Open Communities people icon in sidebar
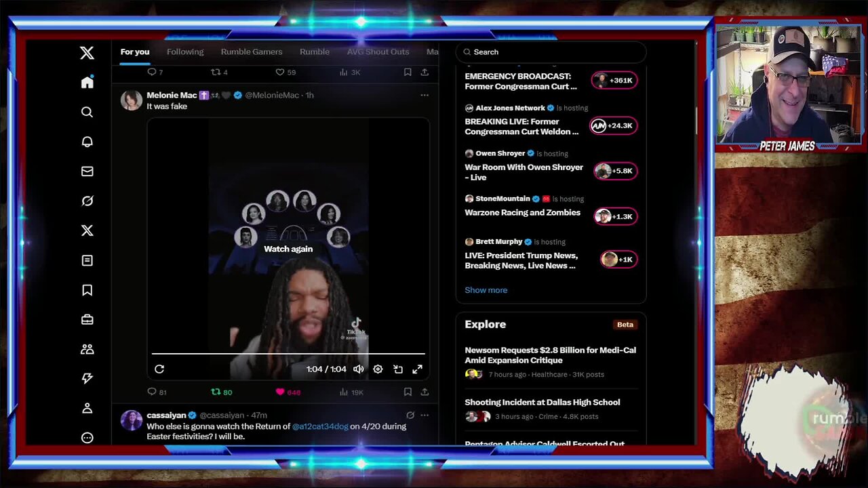 pyautogui.click(x=87, y=349)
